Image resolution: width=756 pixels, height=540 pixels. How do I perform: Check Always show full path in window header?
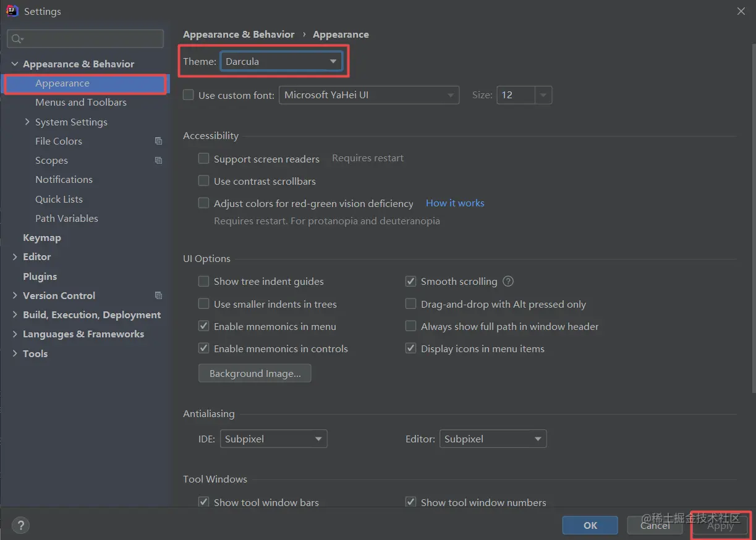410,326
